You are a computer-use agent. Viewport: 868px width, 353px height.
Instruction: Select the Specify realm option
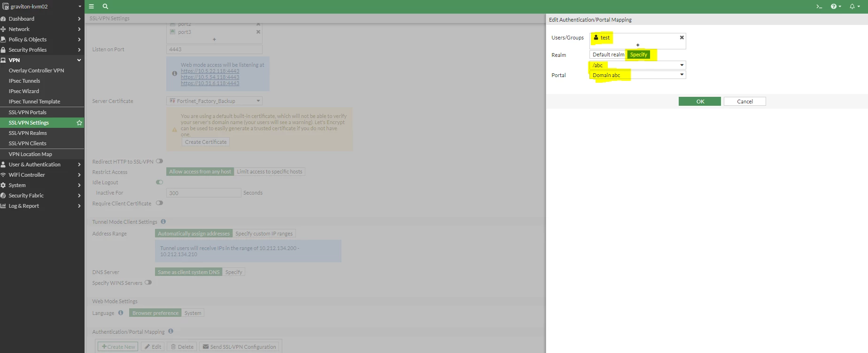[x=639, y=55]
